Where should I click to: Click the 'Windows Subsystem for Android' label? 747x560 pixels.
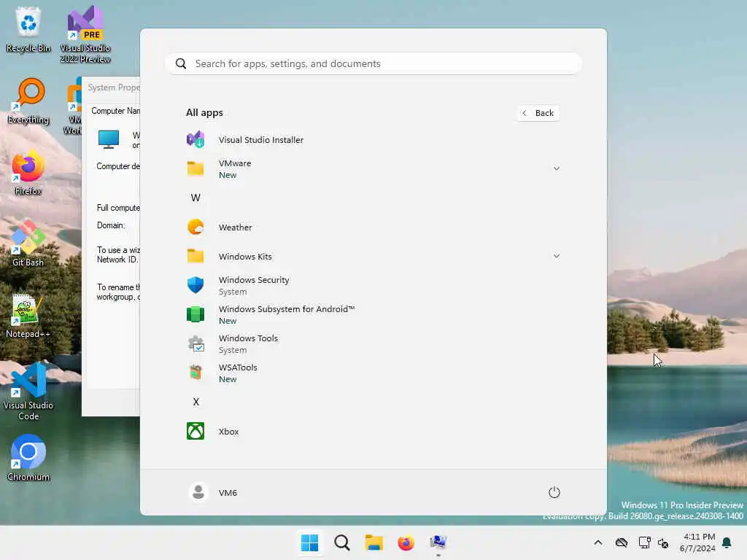[286, 309]
